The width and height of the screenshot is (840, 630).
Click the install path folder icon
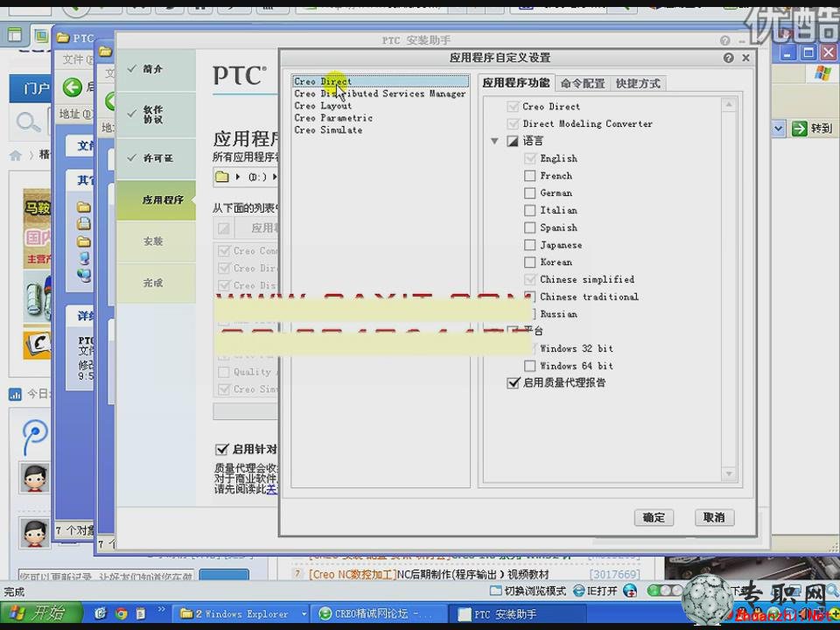221,176
